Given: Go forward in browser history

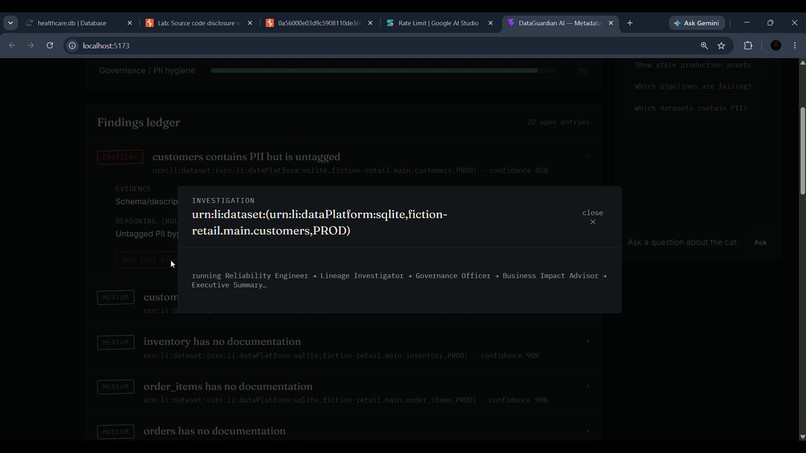Looking at the screenshot, I should 31,46.
